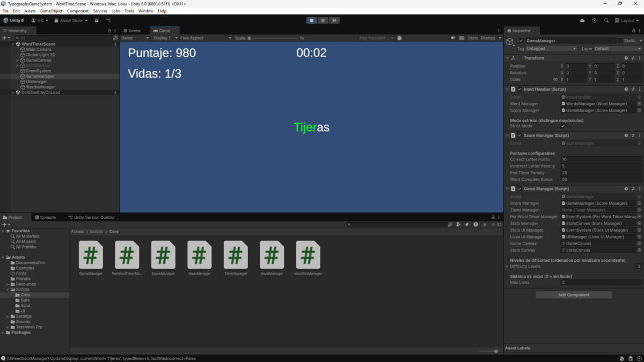Open the Layout dropdown
644x362 pixels.
(x=627, y=20)
